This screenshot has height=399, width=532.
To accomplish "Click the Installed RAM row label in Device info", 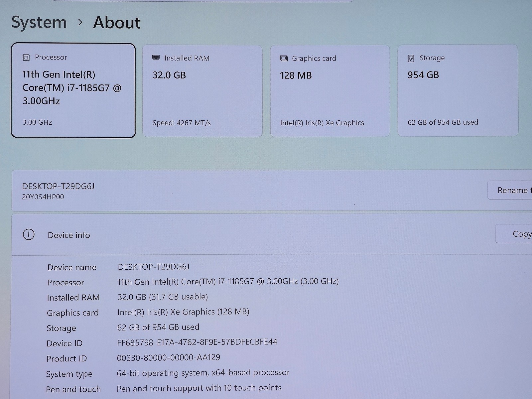I will (73, 298).
